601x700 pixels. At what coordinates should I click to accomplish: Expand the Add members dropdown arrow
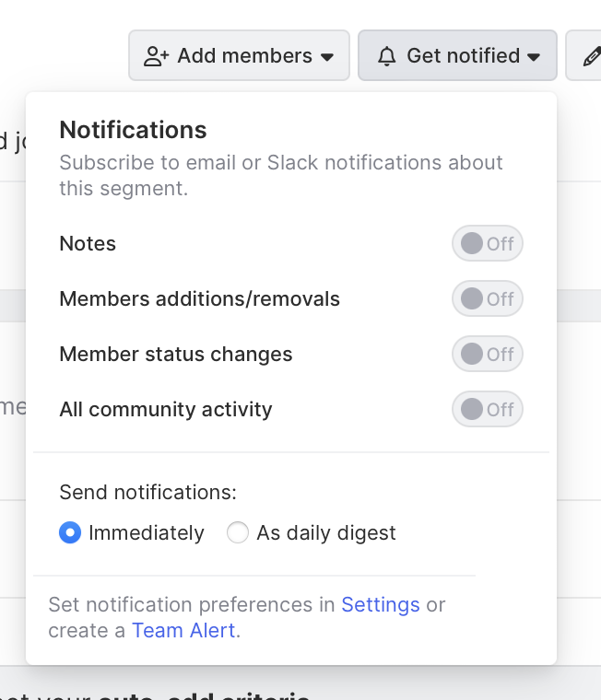point(327,56)
